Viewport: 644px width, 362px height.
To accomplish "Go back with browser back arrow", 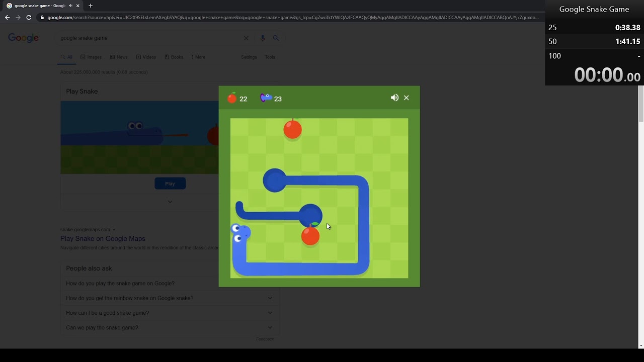I will click(x=7, y=17).
